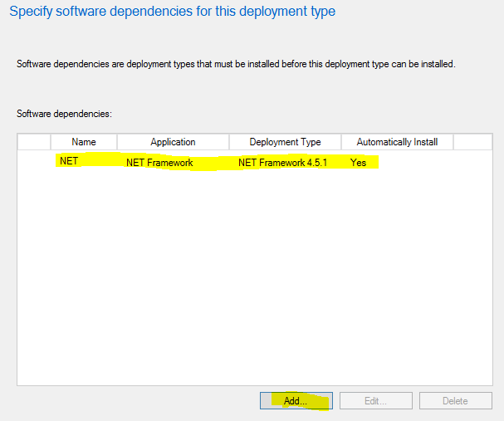
Task: Sort by the Application column header
Action: [x=173, y=142]
